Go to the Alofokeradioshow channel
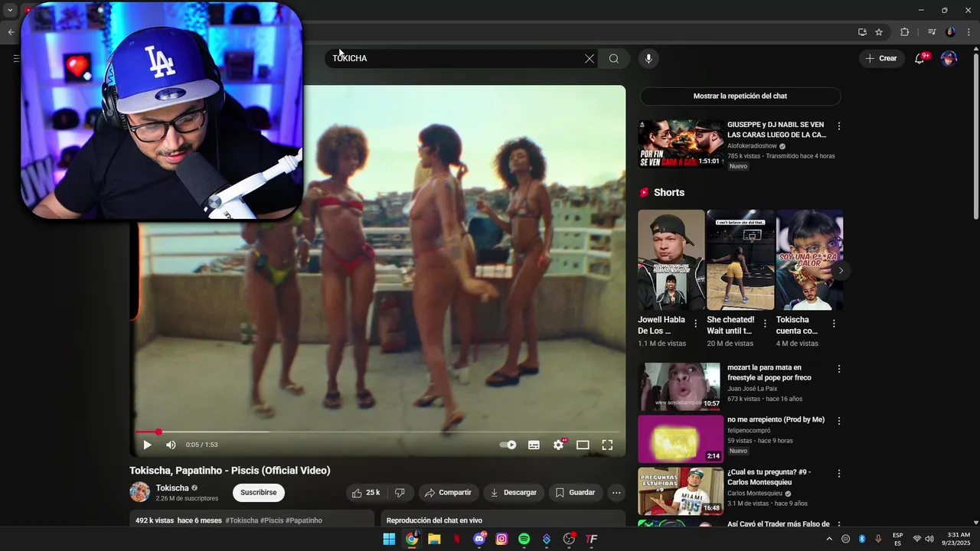 click(752, 146)
